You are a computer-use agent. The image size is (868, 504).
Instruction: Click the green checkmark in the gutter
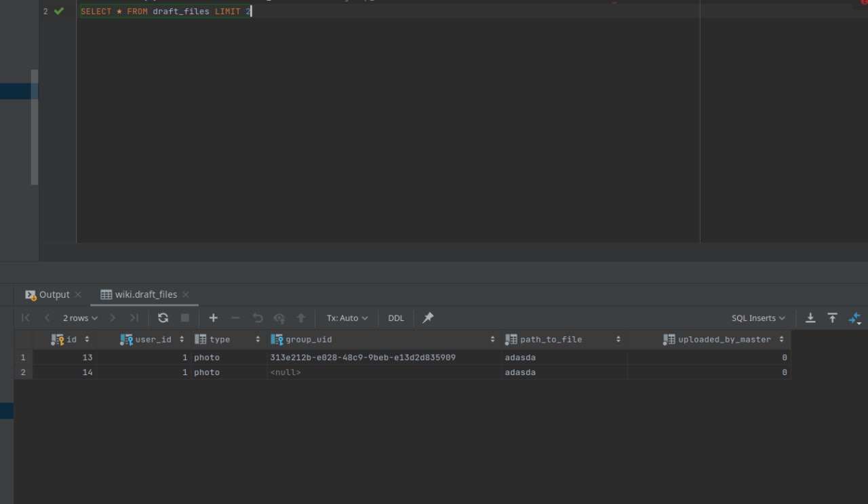point(59,11)
